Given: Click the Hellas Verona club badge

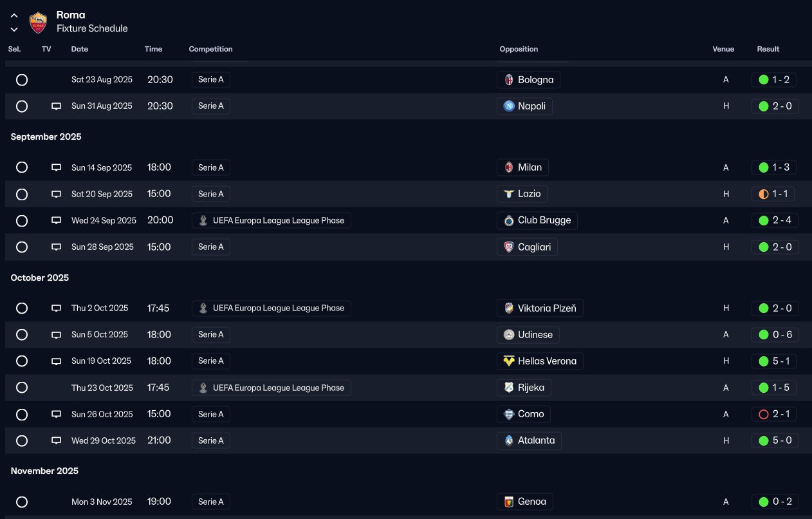Looking at the screenshot, I should [509, 361].
